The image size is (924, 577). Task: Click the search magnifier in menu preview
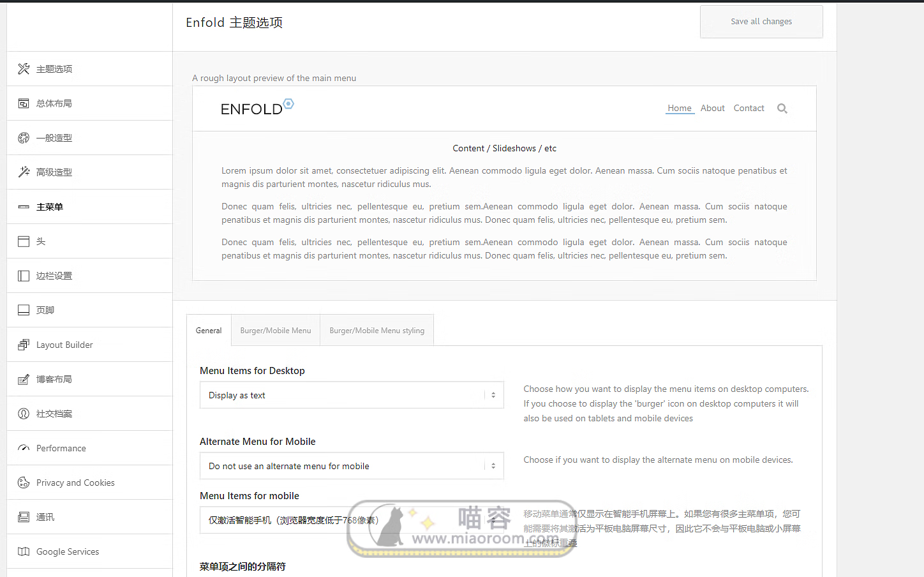click(782, 109)
